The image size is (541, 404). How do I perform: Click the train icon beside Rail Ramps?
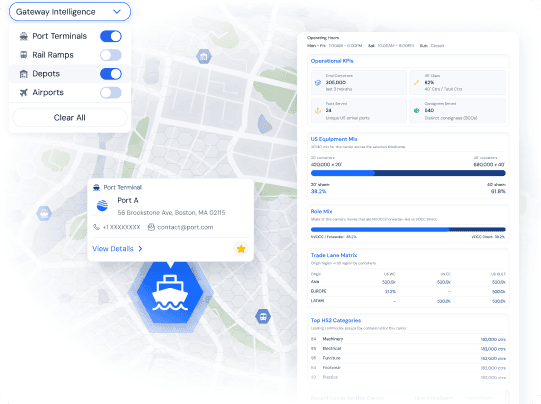tap(23, 55)
